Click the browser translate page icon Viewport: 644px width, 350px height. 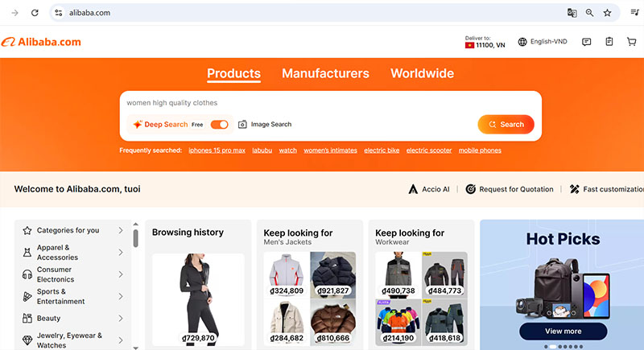572,13
